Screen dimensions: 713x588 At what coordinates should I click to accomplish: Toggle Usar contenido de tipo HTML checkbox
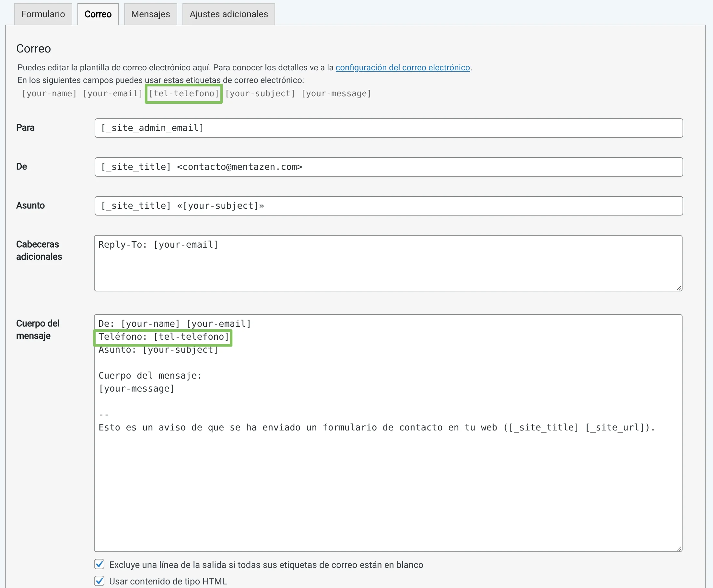(99, 581)
